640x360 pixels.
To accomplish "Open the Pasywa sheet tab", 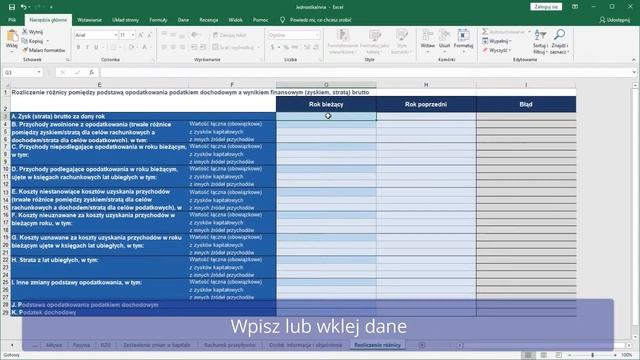I will (81, 345).
